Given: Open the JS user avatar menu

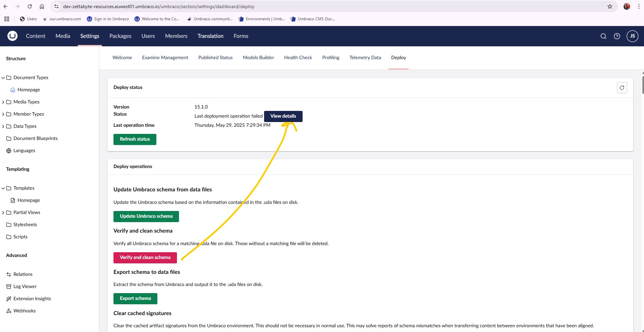Looking at the screenshot, I should point(633,36).
